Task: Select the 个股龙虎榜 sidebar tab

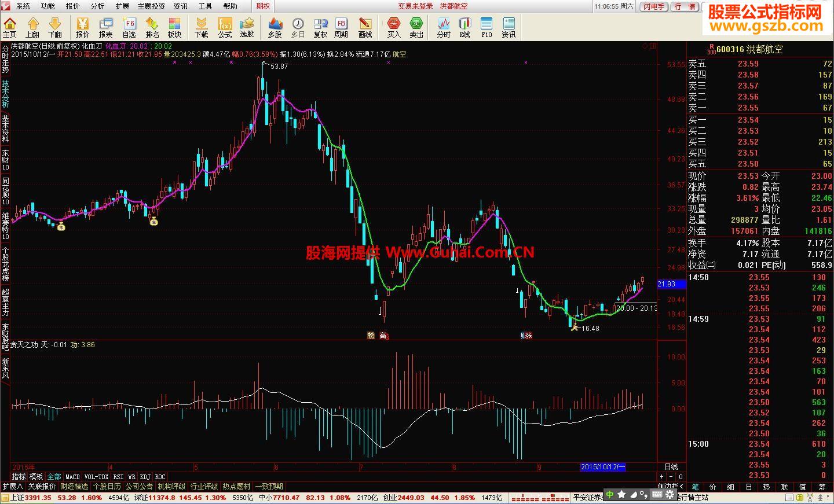Action: (x=5, y=264)
